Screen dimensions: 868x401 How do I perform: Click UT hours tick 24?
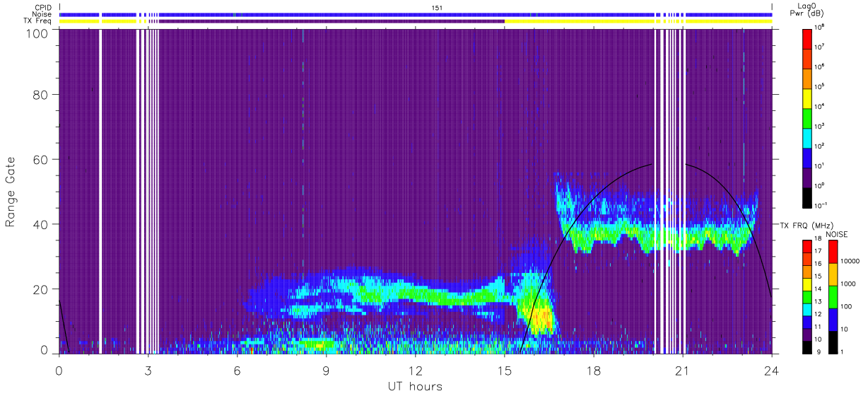click(x=772, y=369)
